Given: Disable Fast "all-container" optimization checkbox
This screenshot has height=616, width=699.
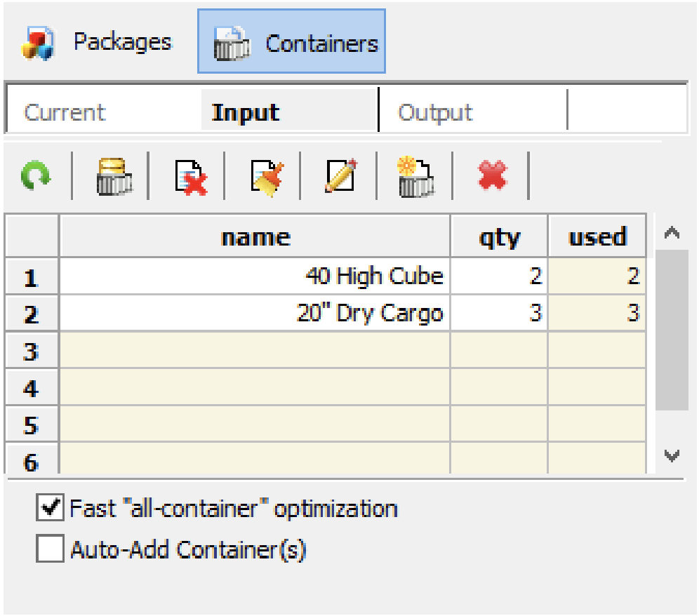Looking at the screenshot, I should pyautogui.click(x=49, y=508).
